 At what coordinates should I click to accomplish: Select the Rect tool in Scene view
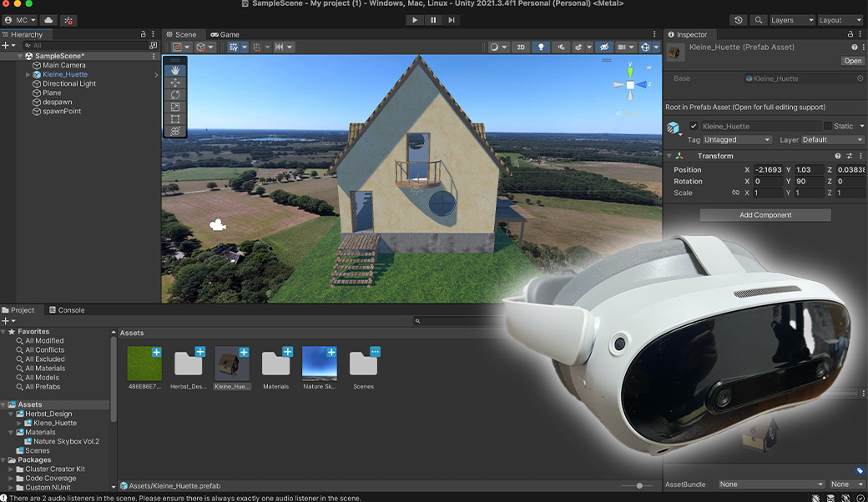[175, 119]
